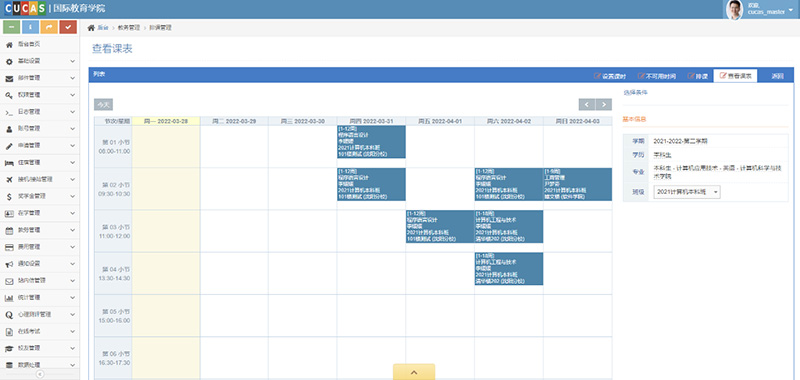
Task: Open the cucas_master user dropdown arrow
Action: [791, 9]
